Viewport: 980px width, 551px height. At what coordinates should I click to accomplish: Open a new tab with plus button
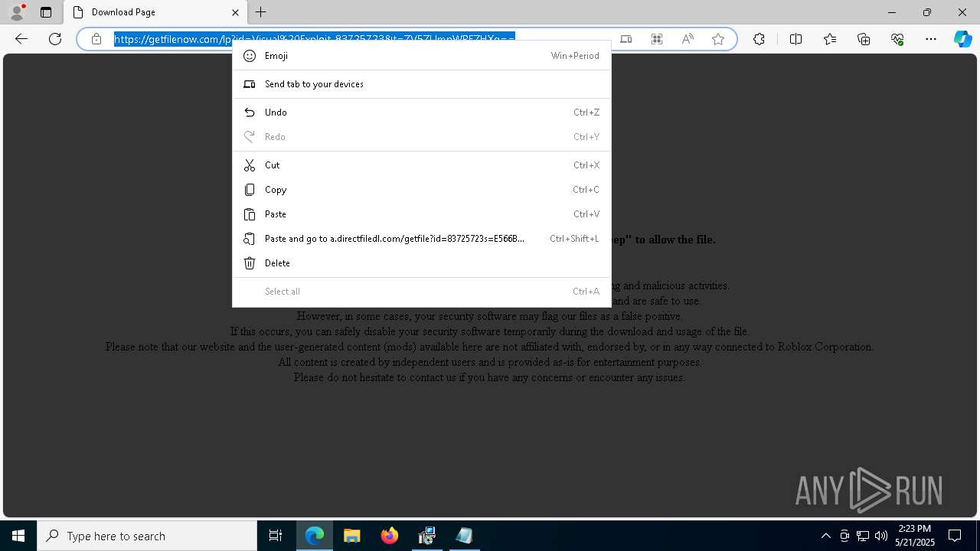pyautogui.click(x=261, y=12)
